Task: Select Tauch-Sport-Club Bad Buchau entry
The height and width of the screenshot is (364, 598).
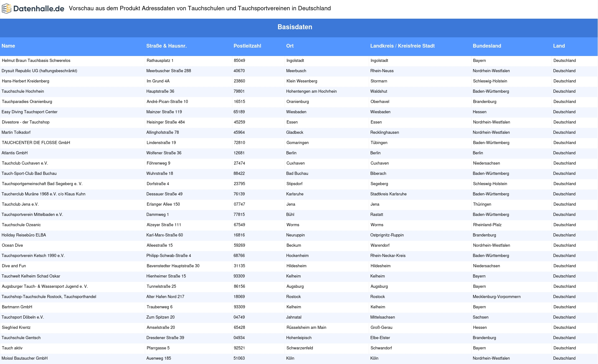Action: [29, 174]
